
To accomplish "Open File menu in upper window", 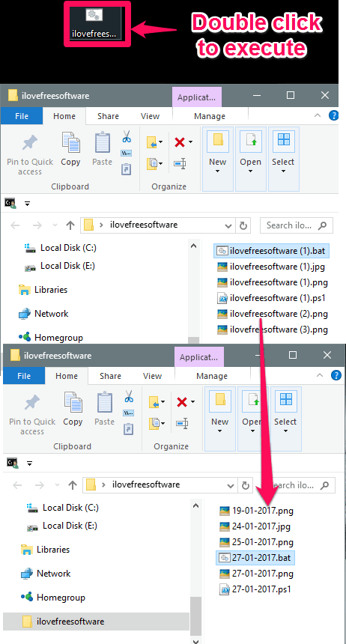I will point(22,116).
